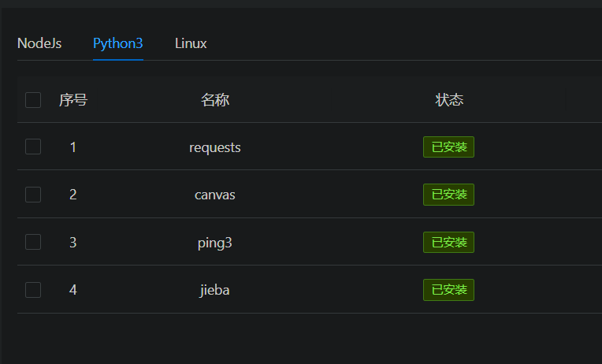Select the Python3 tab
The width and height of the screenshot is (602, 364).
tap(118, 43)
